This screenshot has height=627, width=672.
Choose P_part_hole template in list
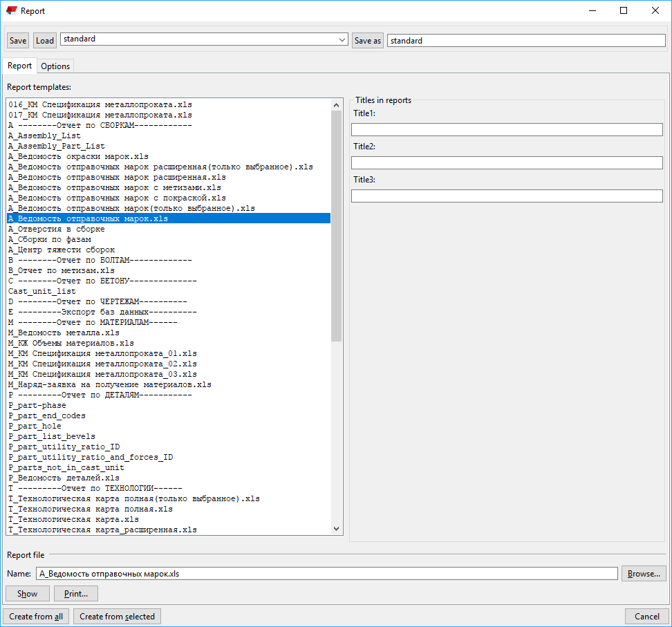[x=35, y=426]
